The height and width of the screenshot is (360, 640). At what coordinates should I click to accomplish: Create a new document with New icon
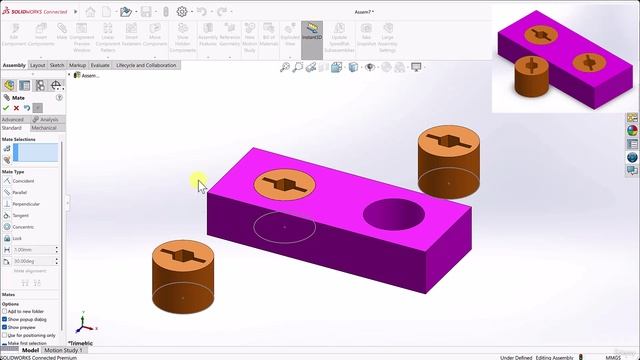click(x=107, y=12)
